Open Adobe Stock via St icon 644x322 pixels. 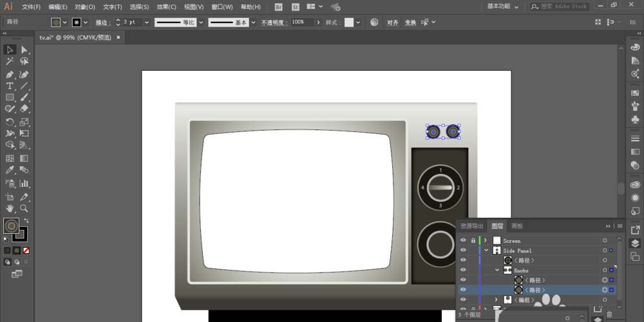pos(296,7)
